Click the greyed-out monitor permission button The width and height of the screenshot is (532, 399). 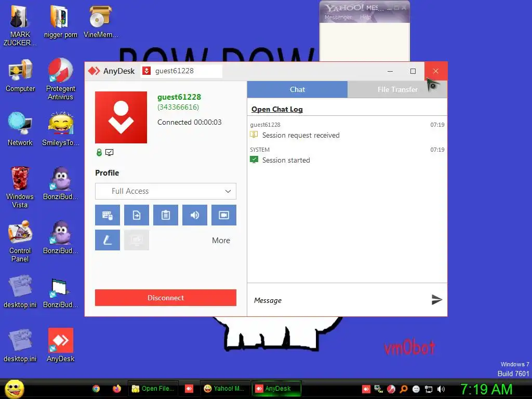pos(137,240)
